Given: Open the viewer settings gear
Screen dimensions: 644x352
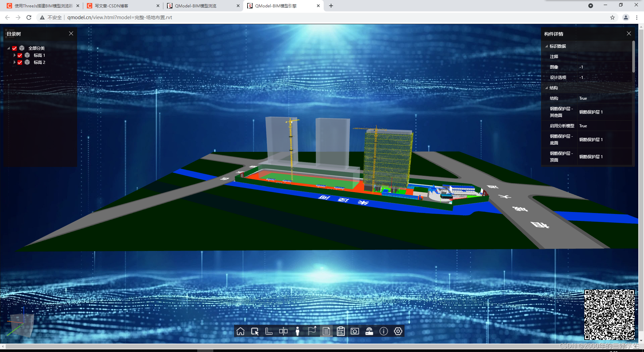Looking at the screenshot, I should (x=398, y=331).
